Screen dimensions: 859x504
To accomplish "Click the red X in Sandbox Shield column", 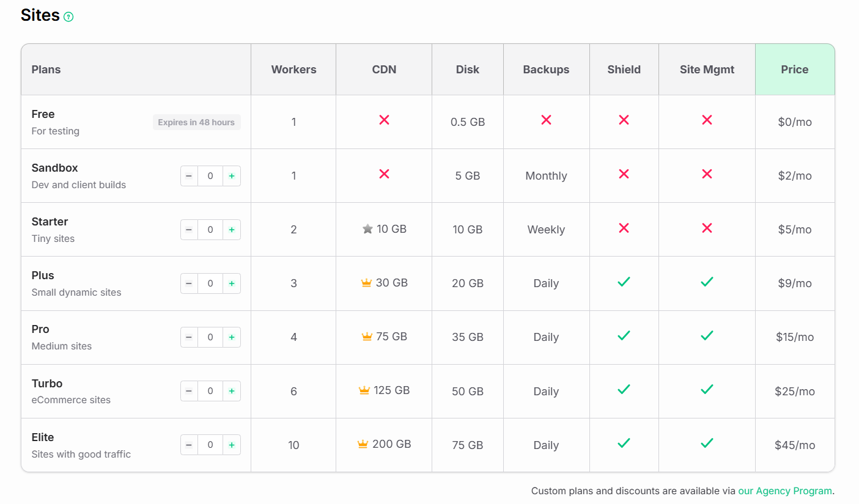I will [624, 174].
